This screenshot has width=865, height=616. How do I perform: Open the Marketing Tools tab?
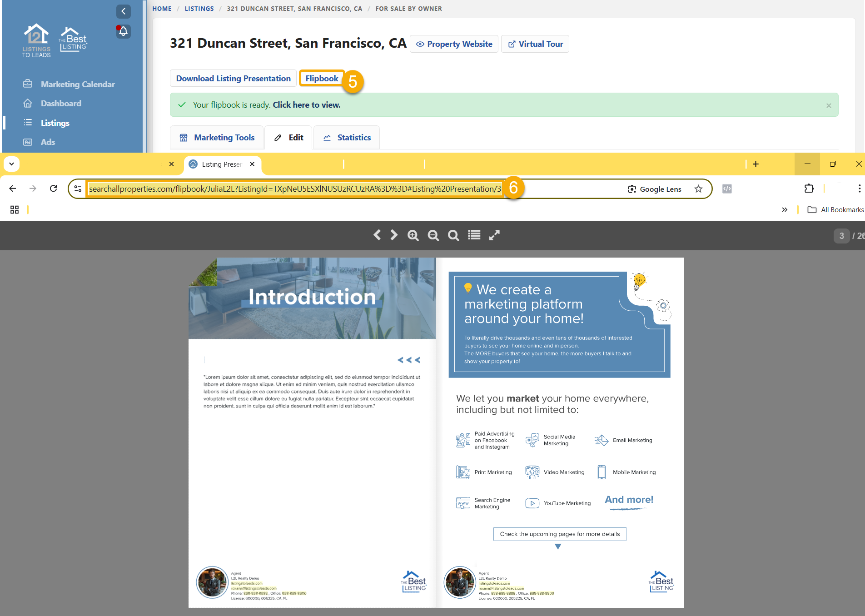(217, 138)
